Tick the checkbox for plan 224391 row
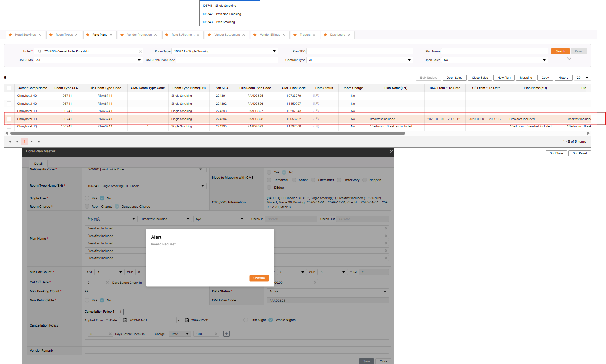The height and width of the screenshot is (364, 606). (x=9, y=96)
